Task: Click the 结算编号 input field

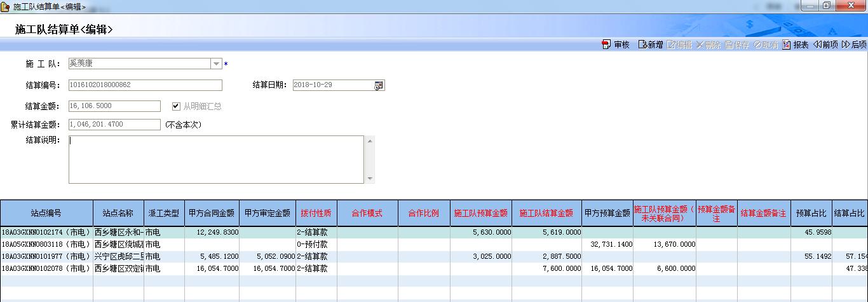Action: coord(146,85)
